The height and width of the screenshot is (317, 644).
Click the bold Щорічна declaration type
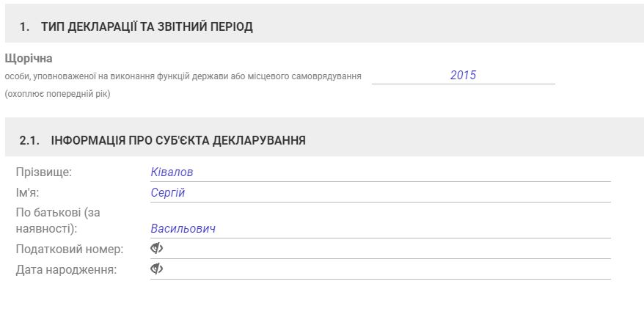pos(29,58)
